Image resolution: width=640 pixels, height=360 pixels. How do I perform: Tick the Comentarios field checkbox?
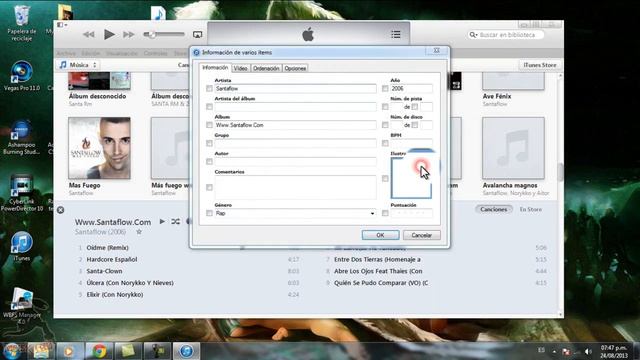pos(209,187)
